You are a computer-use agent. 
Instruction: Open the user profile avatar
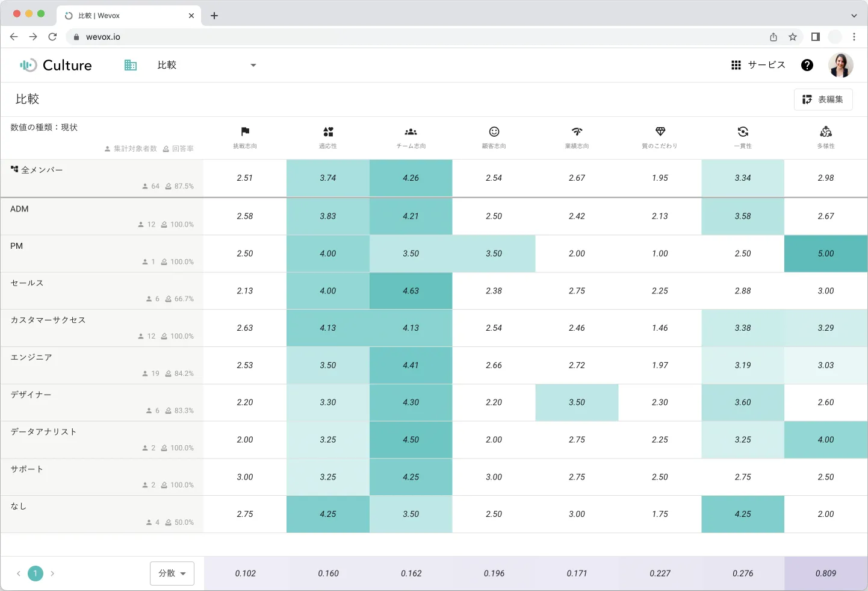(x=841, y=65)
